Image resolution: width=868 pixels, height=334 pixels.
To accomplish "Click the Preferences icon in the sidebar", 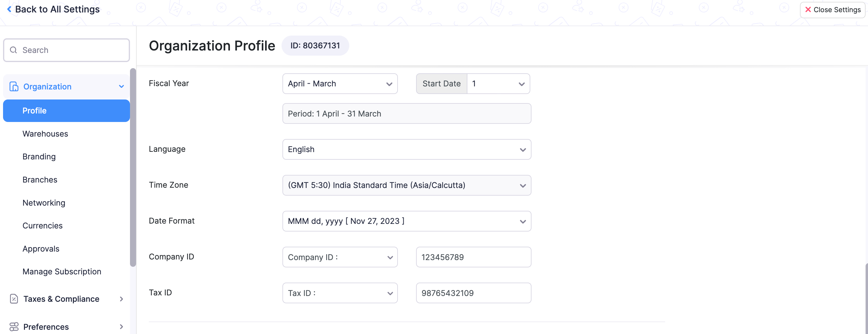I will coord(13,326).
